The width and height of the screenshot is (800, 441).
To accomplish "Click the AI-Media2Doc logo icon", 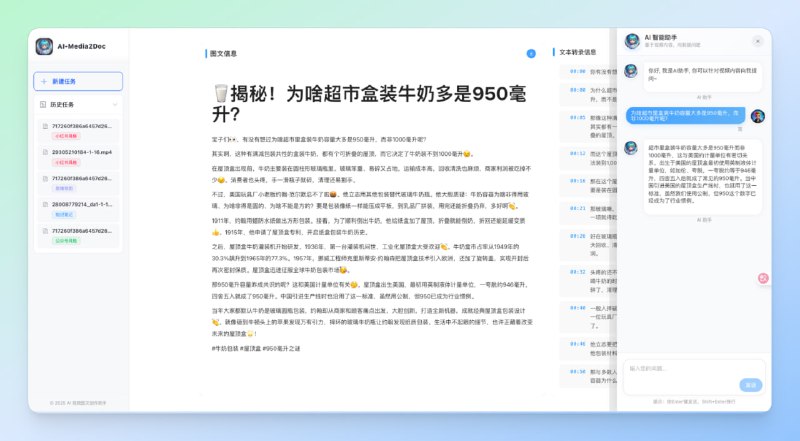I will (44, 46).
